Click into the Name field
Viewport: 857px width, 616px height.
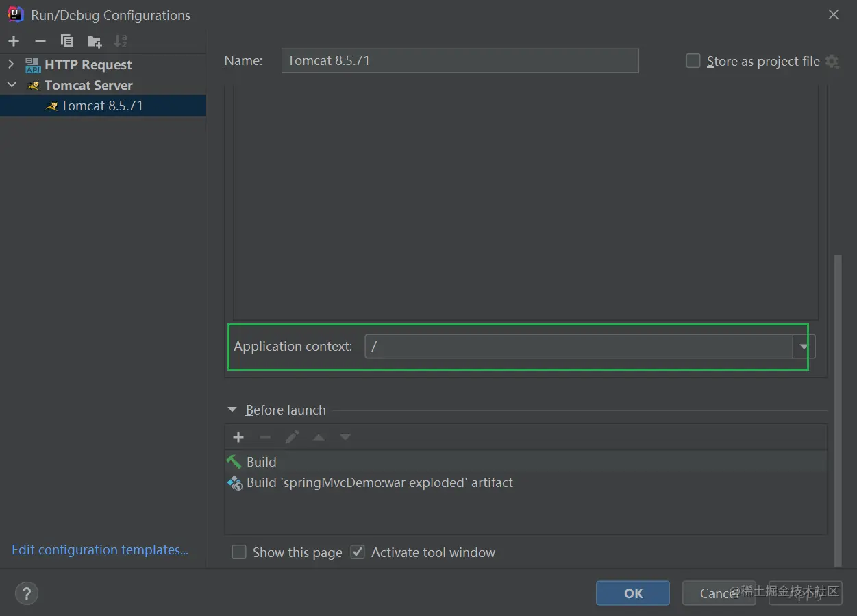pos(460,60)
